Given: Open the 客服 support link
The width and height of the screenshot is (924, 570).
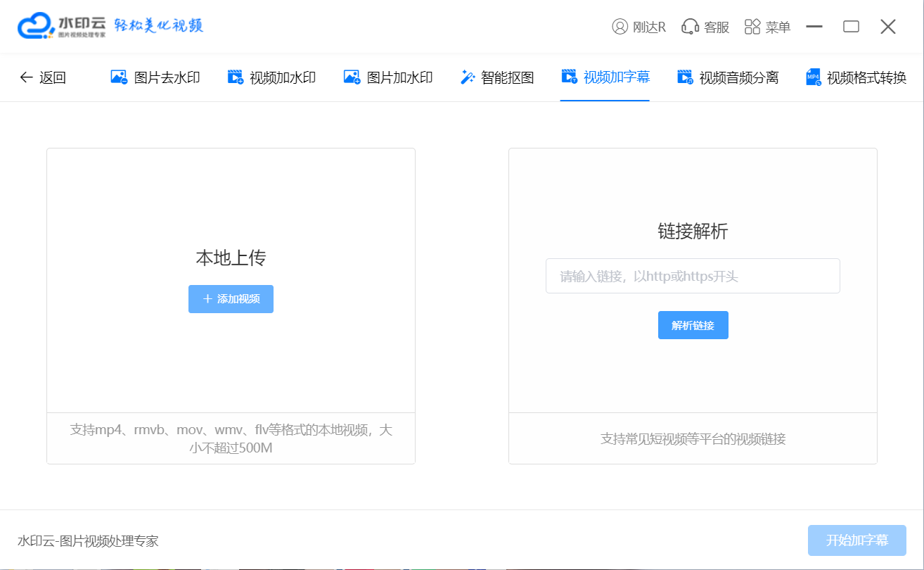Looking at the screenshot, I should [717, 27].
